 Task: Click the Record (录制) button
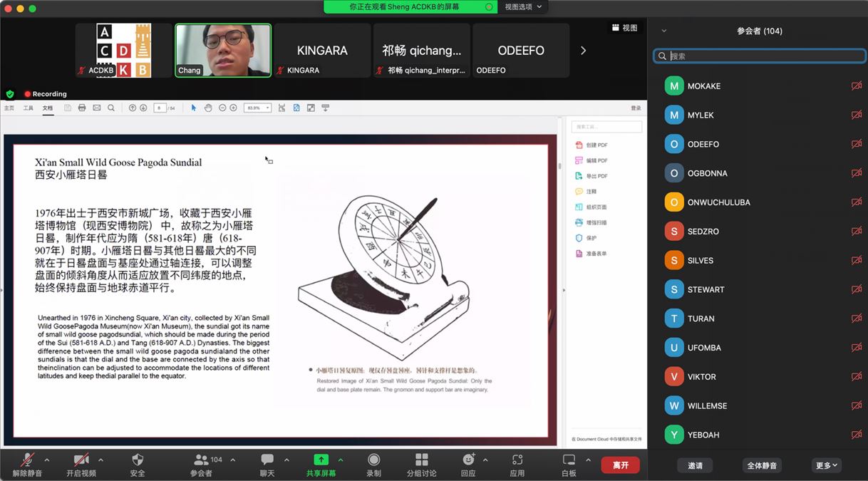(373, 464)
